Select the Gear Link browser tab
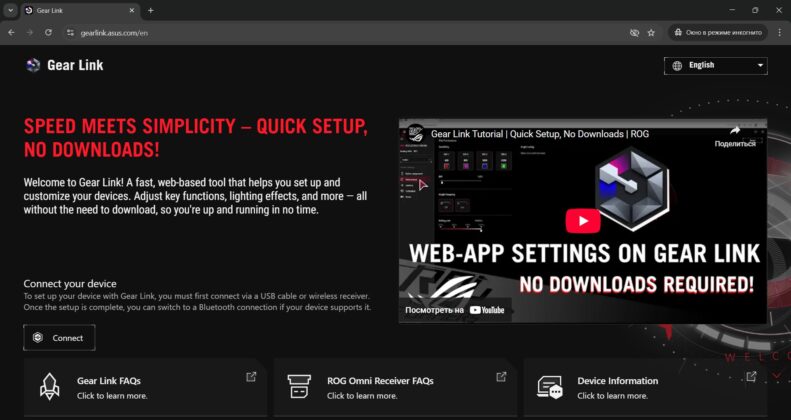The width and height of the screenshot is (791, 420). pyautogui.click(x=81, y=11)
